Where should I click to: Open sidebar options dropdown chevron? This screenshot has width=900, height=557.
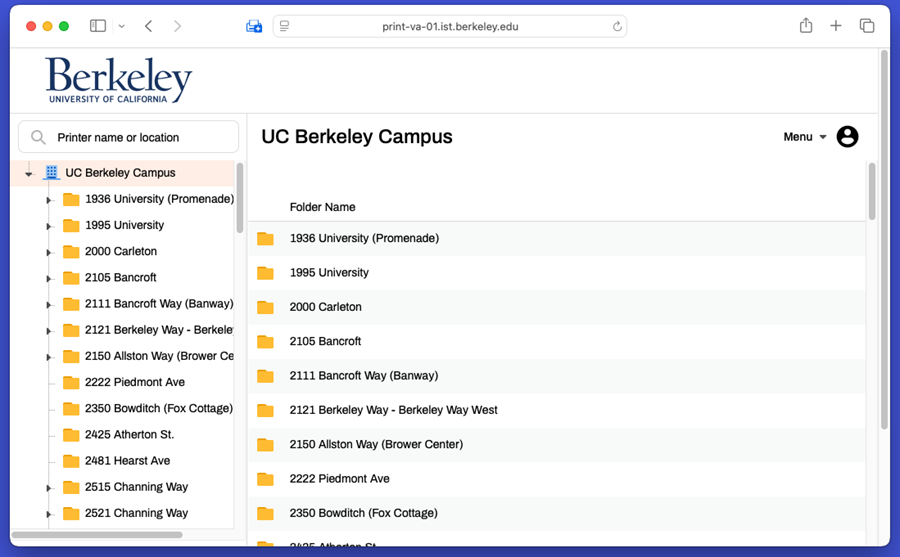click(122, 27)
